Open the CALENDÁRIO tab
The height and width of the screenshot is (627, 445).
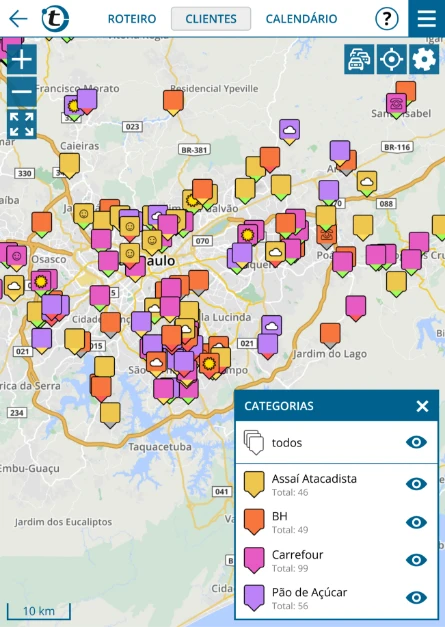[301, 19]
